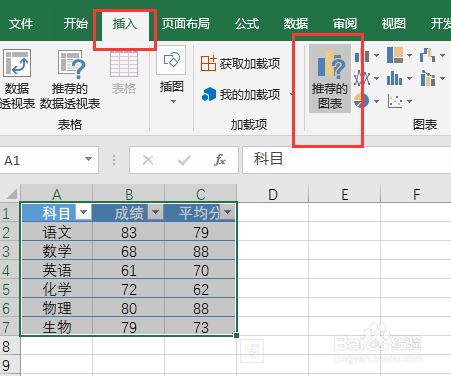Expand the hierarchy chart dropdown arrow

point(409,56)
